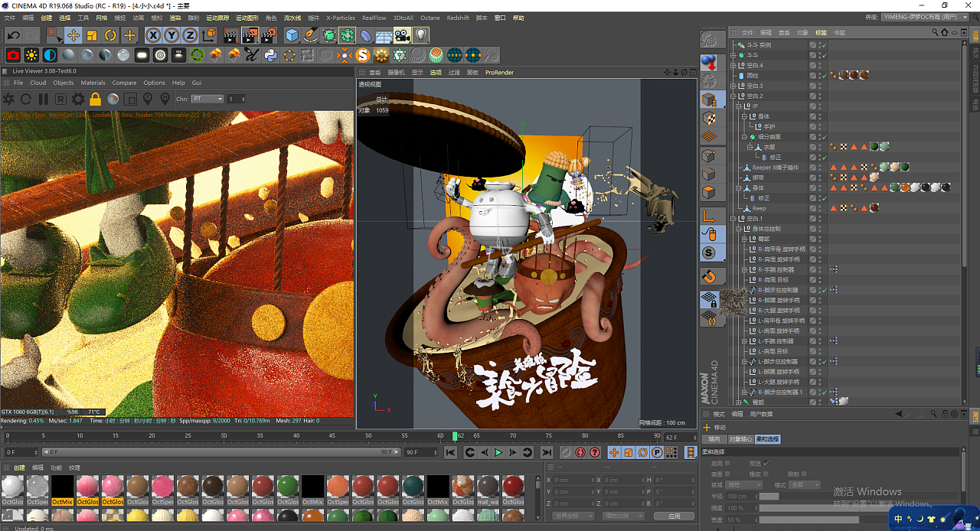Viewport: 980px width, 531px height.
Task: Click the Floor grid icon
Action: click(x=384, y=35)
